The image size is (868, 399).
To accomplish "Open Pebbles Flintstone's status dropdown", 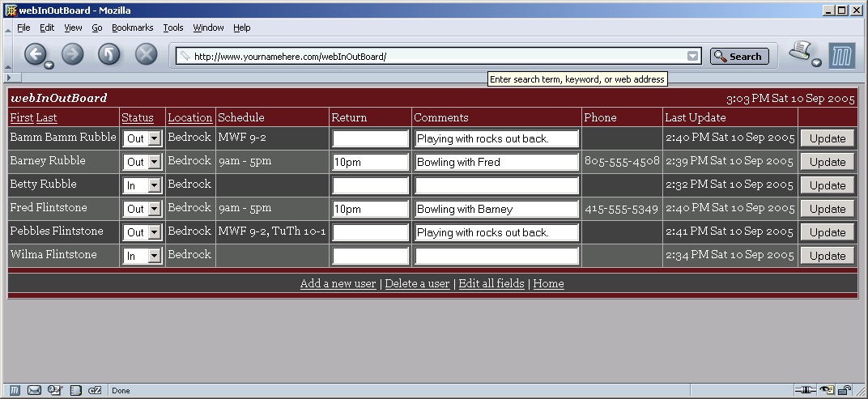I will (143, 232).
